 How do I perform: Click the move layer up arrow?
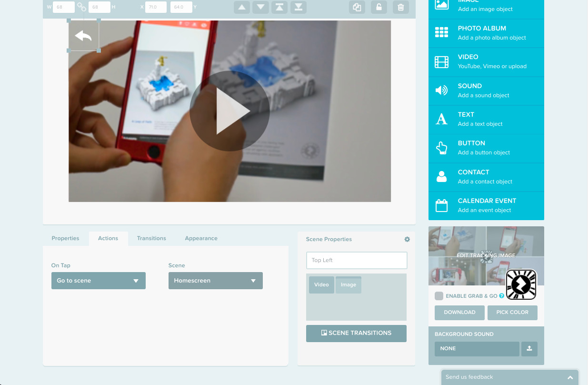(242, 7)
